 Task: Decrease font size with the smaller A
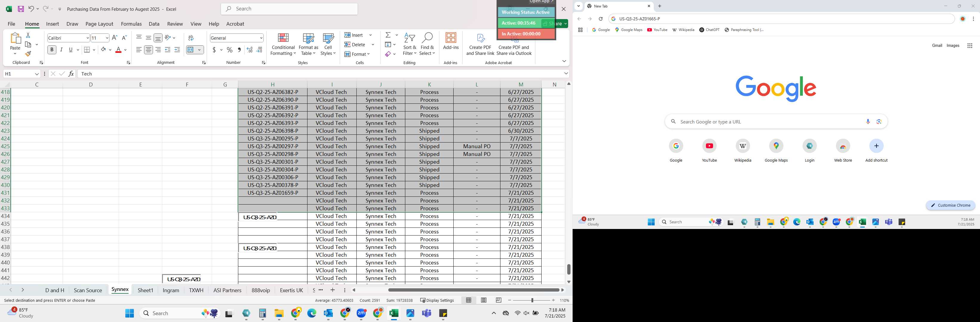pos(124,38)
